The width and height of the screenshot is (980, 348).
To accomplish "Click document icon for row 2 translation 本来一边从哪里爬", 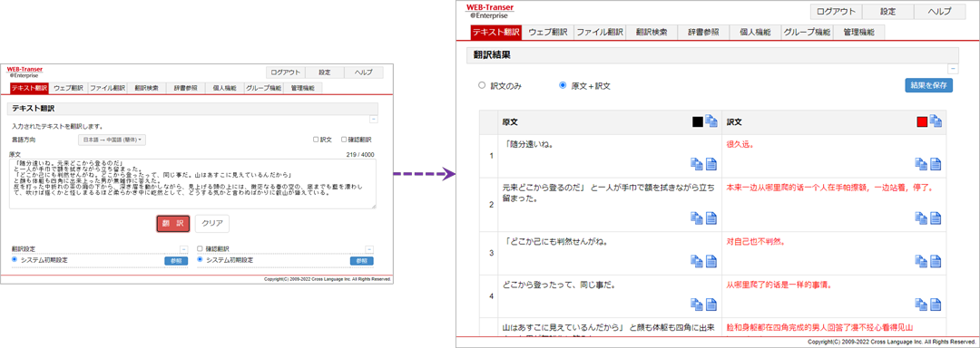I will [x=936, y=218].
